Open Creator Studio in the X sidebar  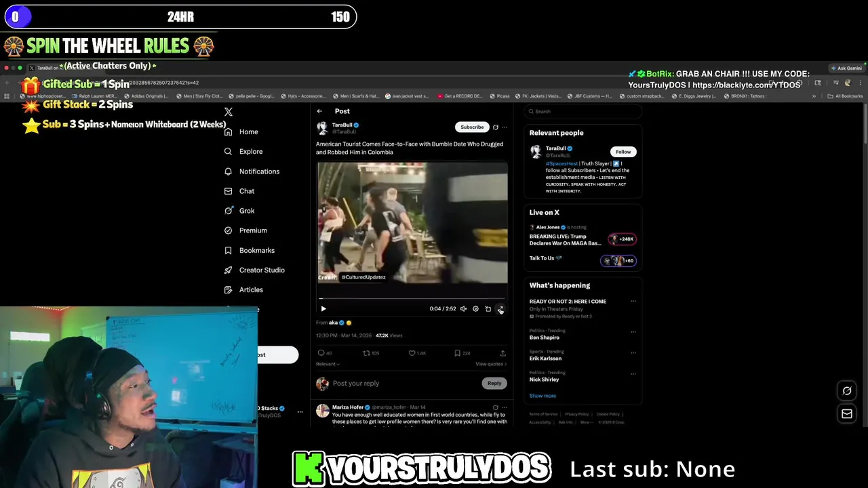pos(254,270)
